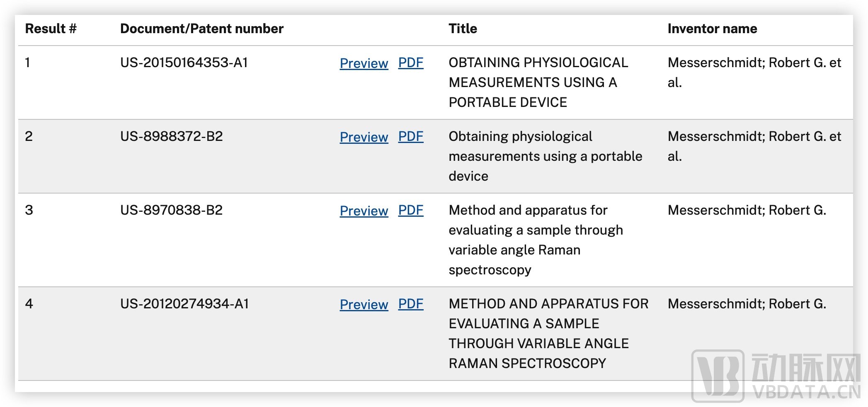The height and width of the screenshot is (407, 868).
Task: Click the Result # column header
Action: tap(51, 29)
